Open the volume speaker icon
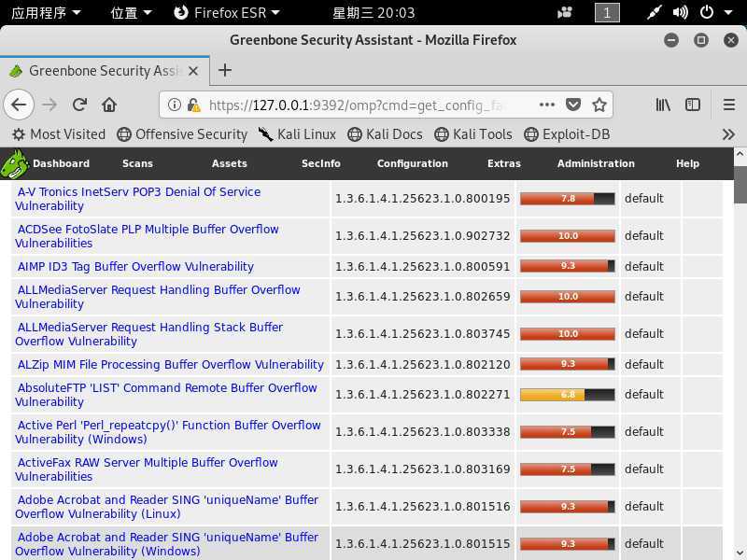The height and width of the screenshot is (560, 747). coord(681,13)
